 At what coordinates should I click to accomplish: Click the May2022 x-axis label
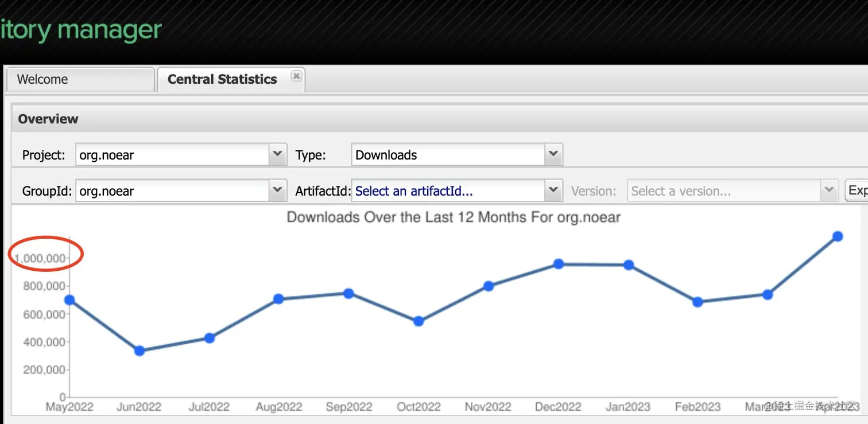click(x=69, y=407)
